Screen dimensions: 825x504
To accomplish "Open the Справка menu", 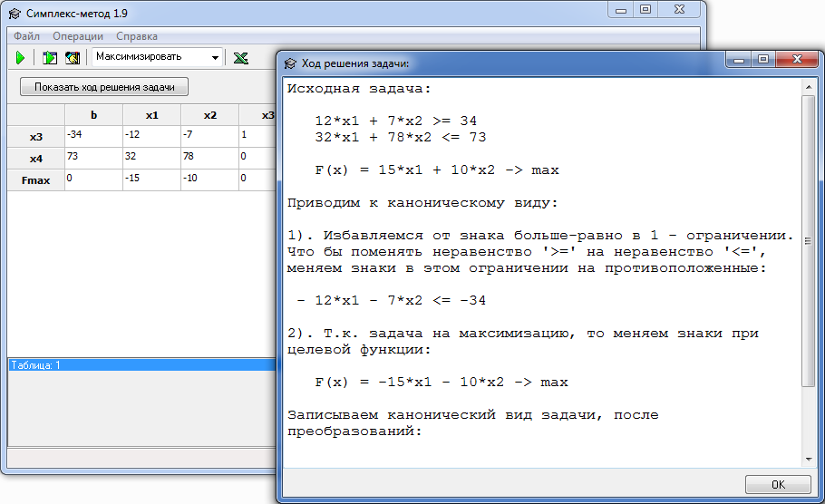I will coord(137,36).
